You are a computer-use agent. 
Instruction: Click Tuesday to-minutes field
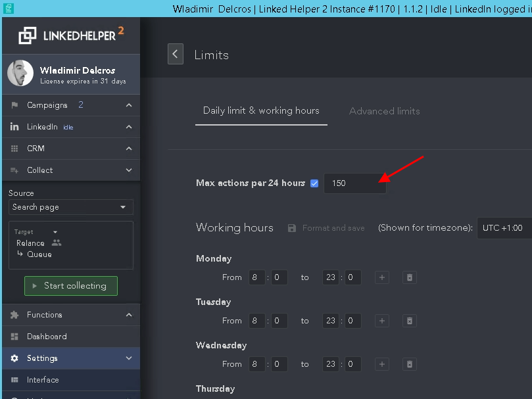pos(353,321)
